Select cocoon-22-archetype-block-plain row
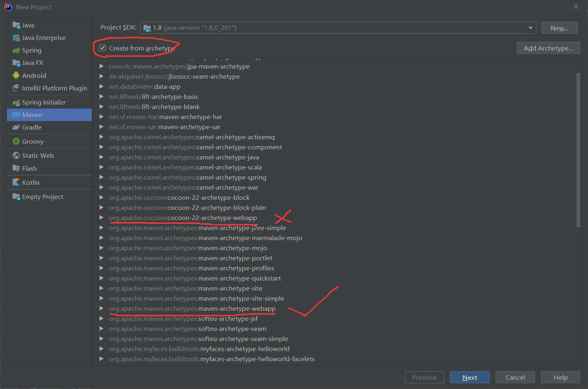Image resolution: width=588 pixels, height=389 pixels. pos(337,207)
